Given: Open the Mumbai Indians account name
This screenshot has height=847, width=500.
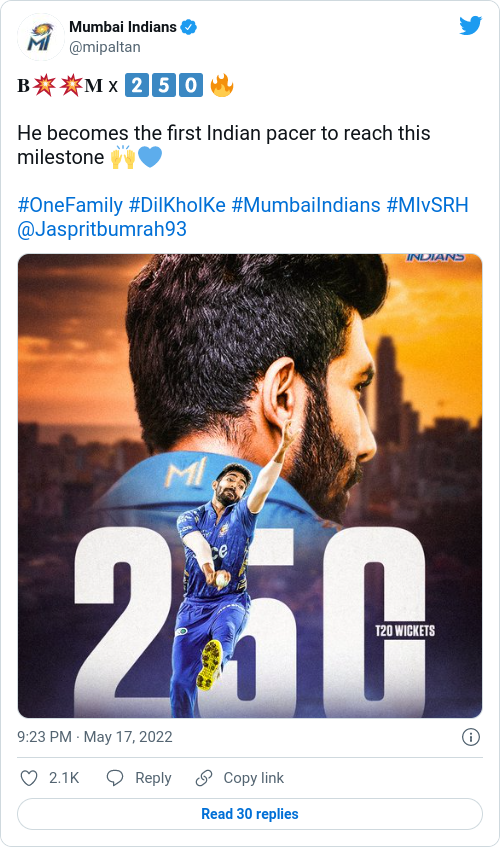Looking at the screenshot, I should (x=123, y=26).
